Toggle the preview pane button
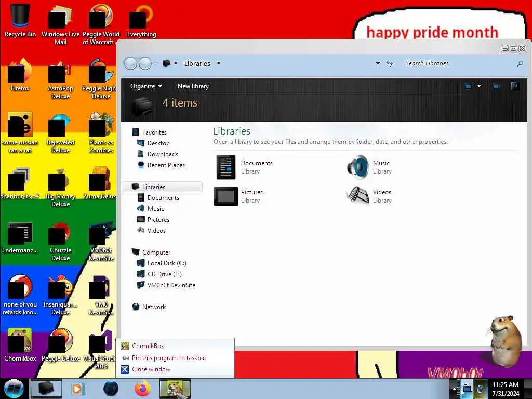Screen dimensions: 532x399 point(496,86)
